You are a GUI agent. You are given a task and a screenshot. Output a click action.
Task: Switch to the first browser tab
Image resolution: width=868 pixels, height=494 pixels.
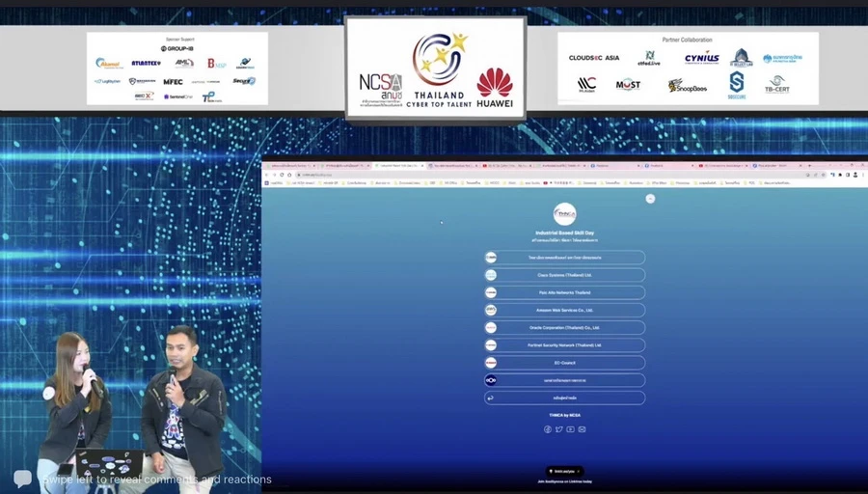(x=290, y=165)
